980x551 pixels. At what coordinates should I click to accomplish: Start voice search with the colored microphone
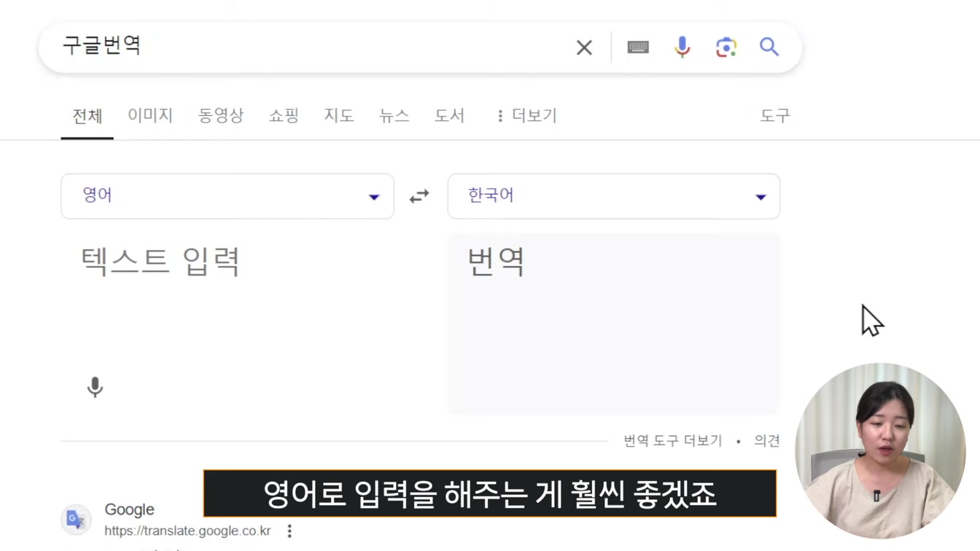[x=682, y=47]
